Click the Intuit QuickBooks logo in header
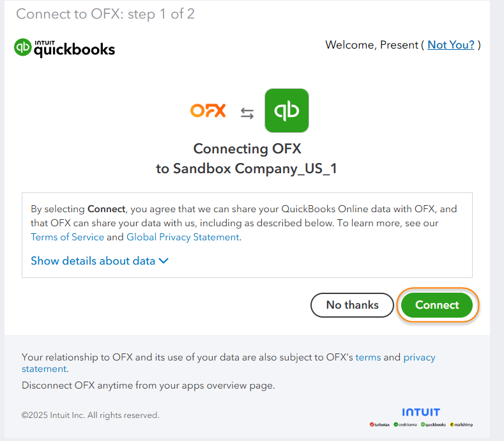 tap(65, 48)
